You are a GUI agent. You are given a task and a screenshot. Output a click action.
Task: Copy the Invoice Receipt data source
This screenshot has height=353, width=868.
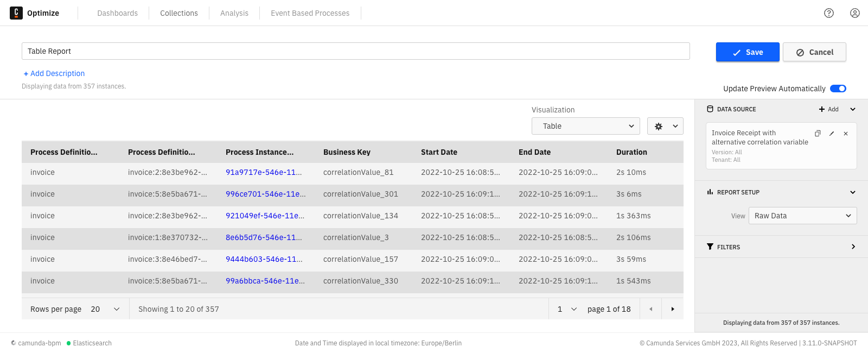point(818,133)
